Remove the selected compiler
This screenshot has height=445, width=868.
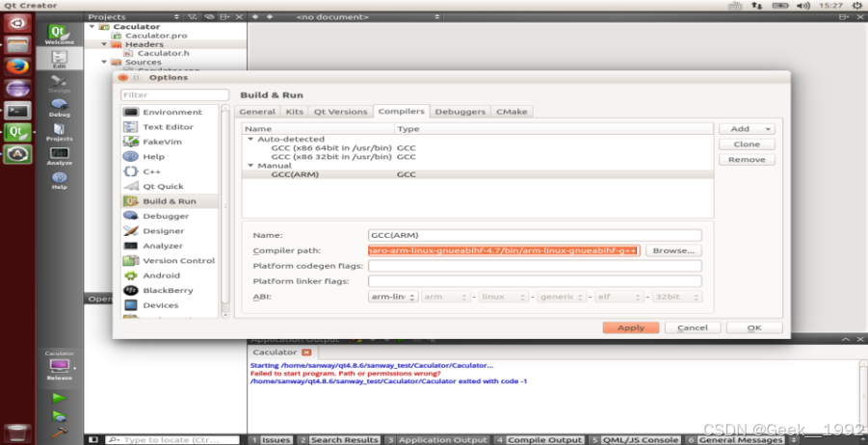tap(747, 159)
